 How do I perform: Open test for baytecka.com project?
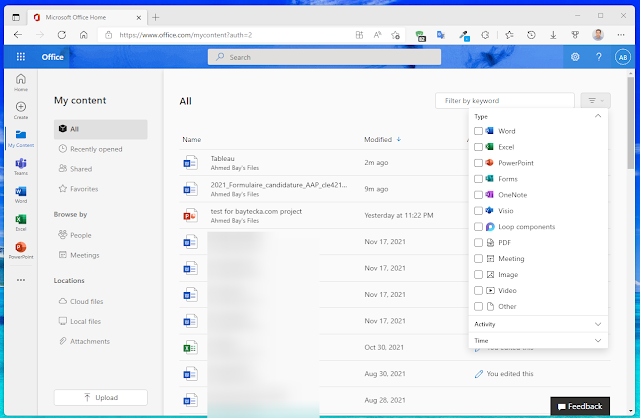pyautogui.click(x=256, y=211)
